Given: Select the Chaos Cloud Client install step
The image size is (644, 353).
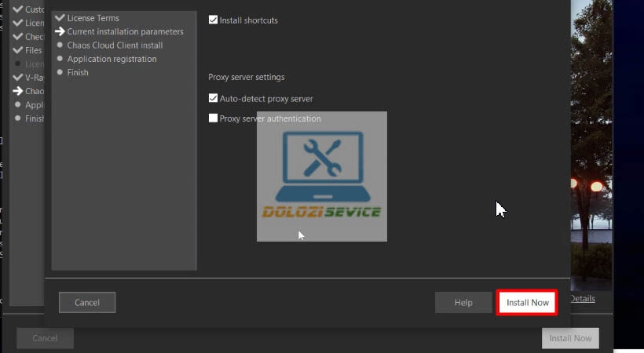Looking at the screenshot, I should [115, 45].
